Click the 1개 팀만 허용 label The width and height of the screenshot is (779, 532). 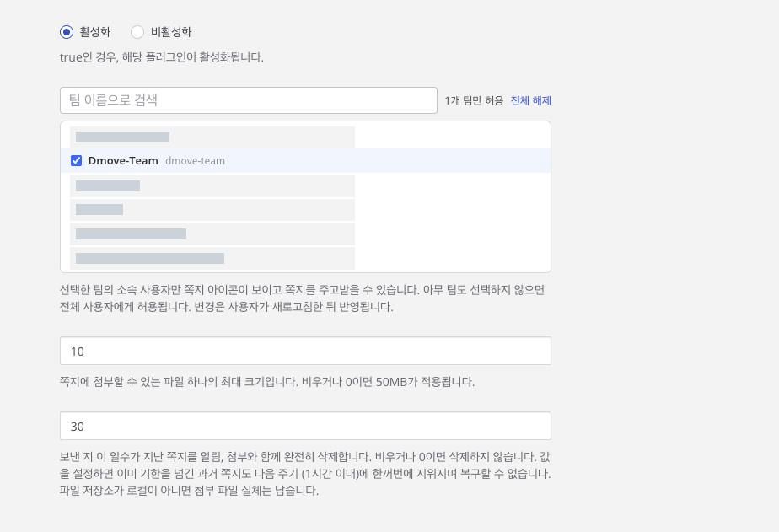[474, 100]
